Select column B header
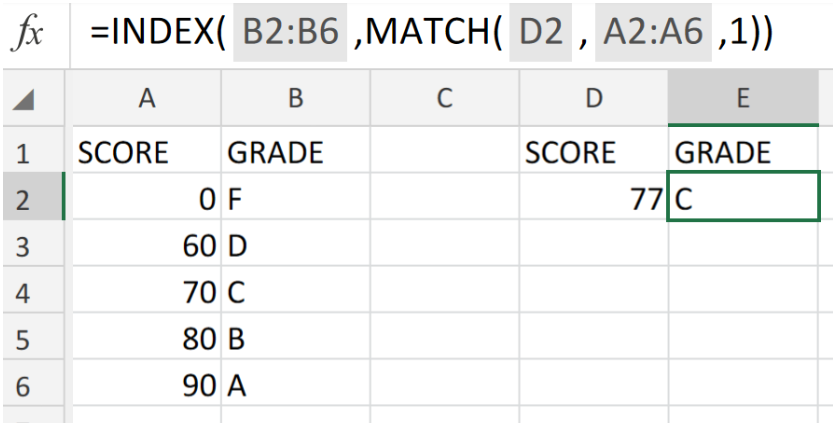 pyautogui.click(x=295, y=98)
